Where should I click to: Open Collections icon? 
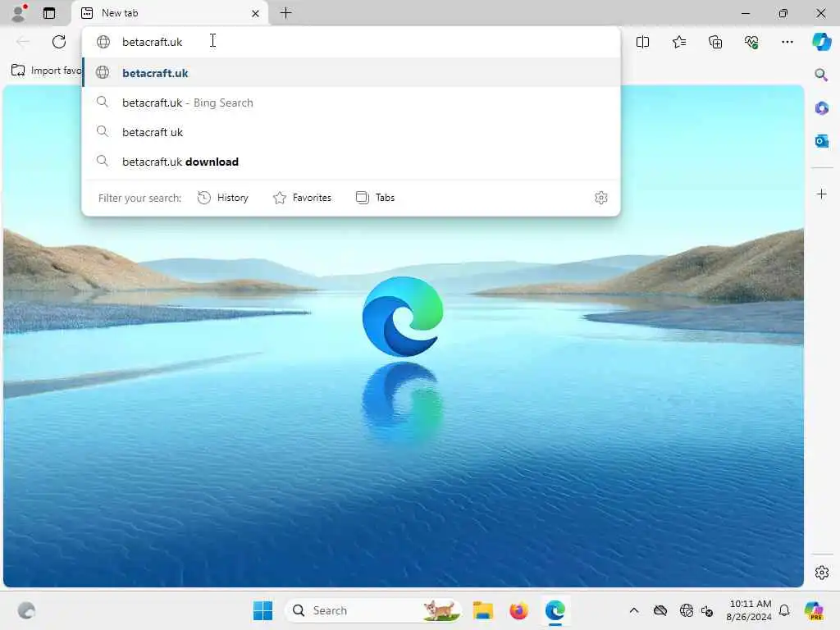pyautogui.click(x=715, y=42)
